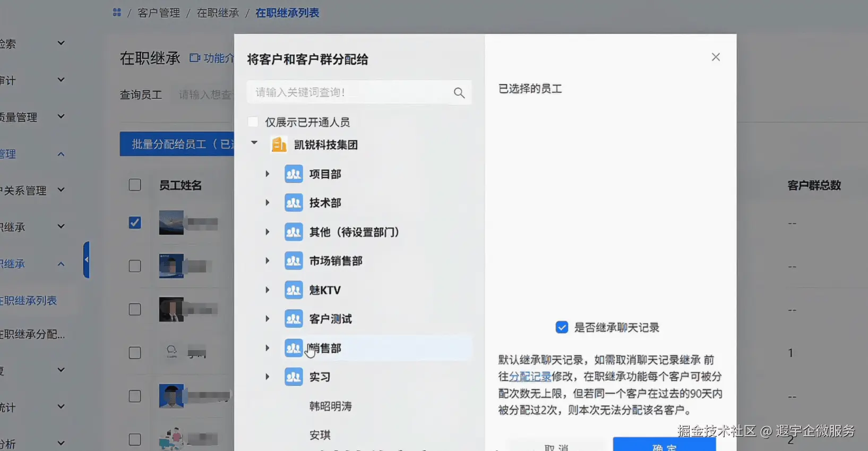Close the 将客户和客户群分配给 dialog
Viewport: 868px width, 451px height.
tap(716, 57)
